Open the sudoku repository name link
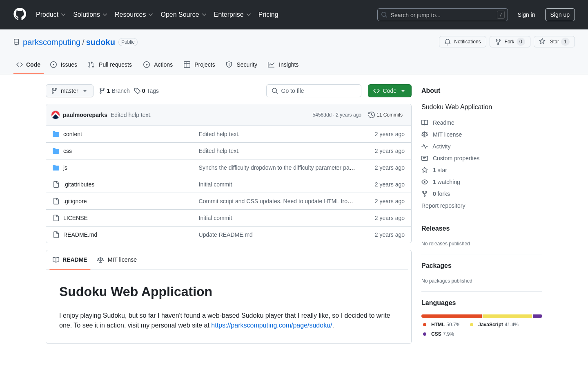 [100, 42]
